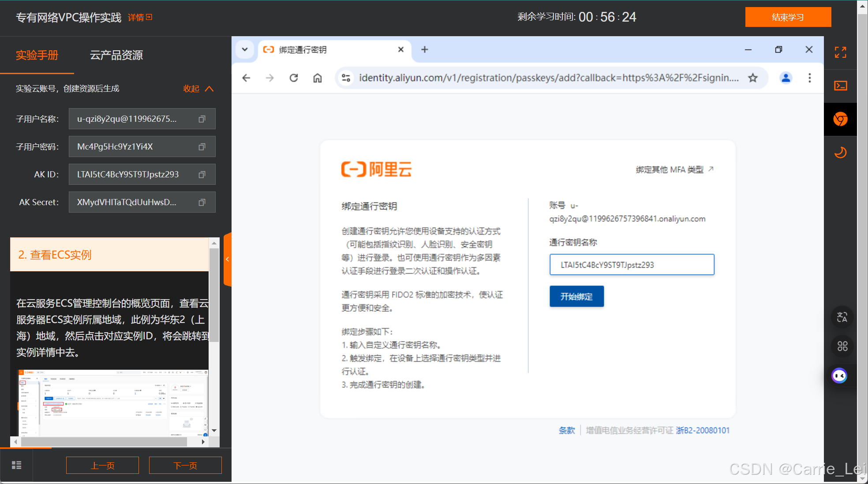Go to 下一页 of the manual

185,465
